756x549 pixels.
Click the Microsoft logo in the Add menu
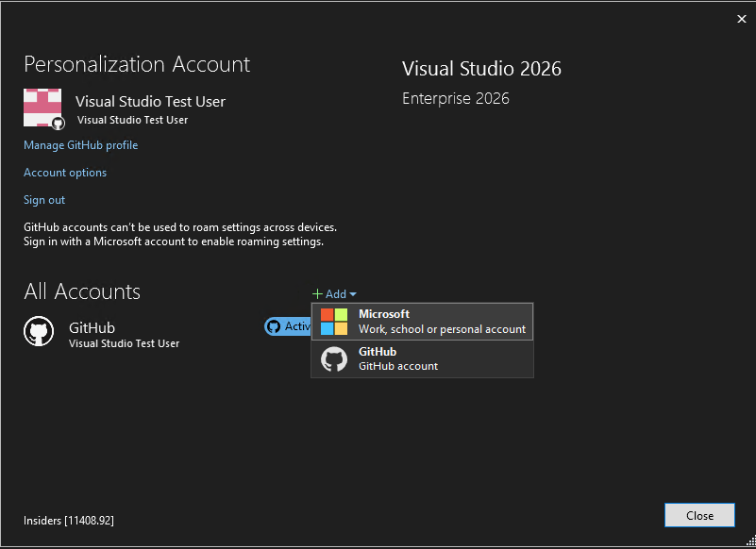335,322
